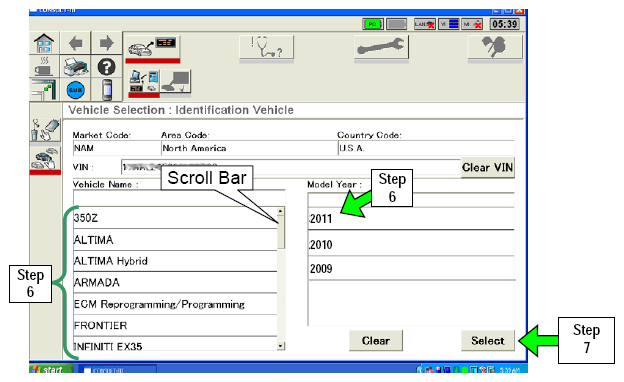Click the vehicle list scrollbar thumb
Screen dimensions: 624x382
[x=281, y=232]
